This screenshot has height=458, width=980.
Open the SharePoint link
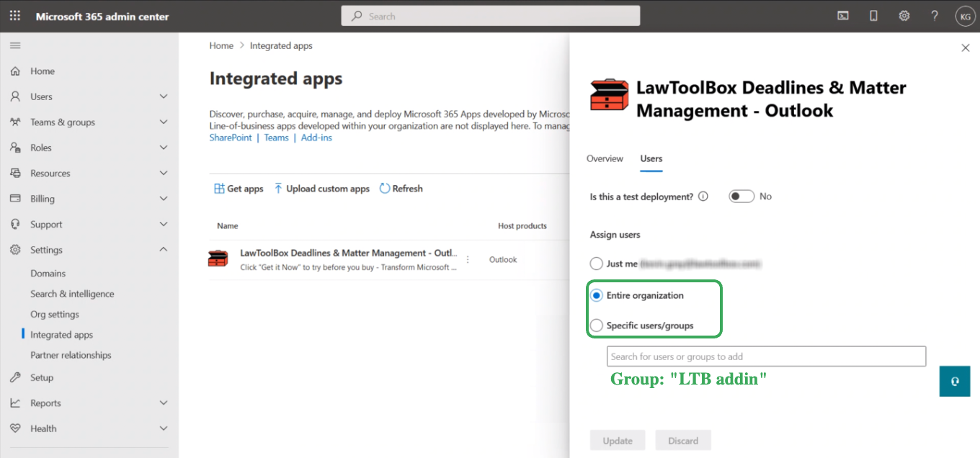231,138
